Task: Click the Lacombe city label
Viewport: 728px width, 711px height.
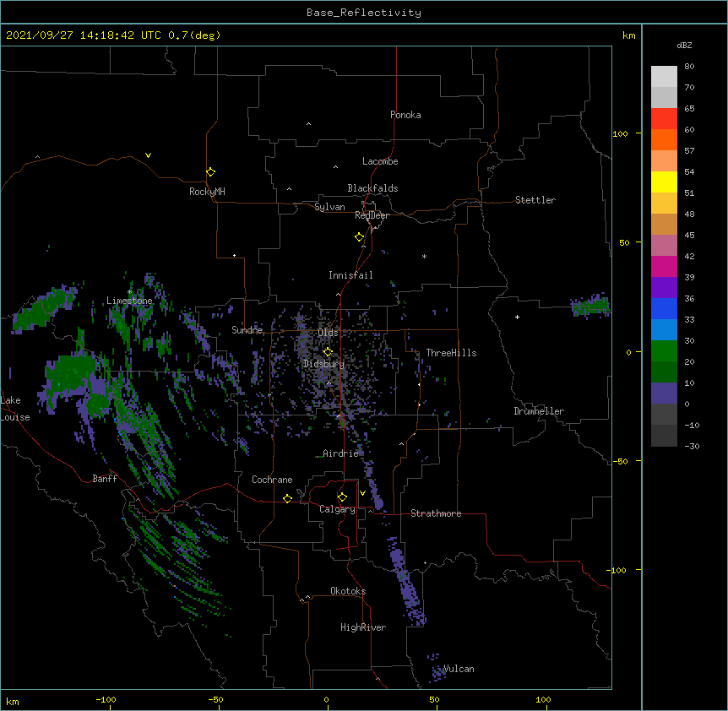Action: (380, 161)
